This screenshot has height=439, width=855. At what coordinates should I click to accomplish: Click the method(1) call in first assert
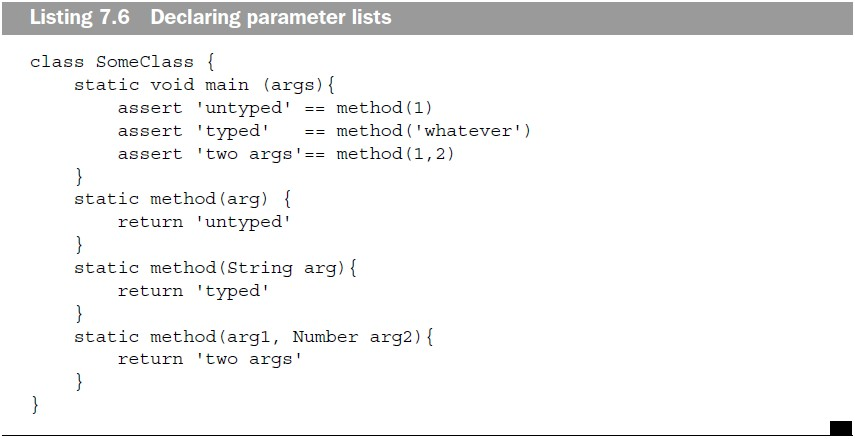pos(384,109)
